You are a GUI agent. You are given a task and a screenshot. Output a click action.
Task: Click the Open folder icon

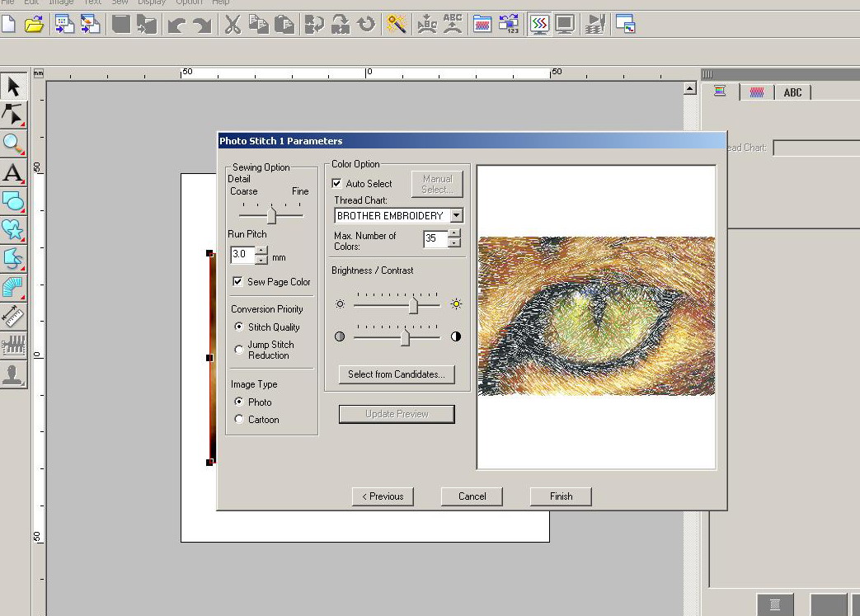tap(34, 25)
